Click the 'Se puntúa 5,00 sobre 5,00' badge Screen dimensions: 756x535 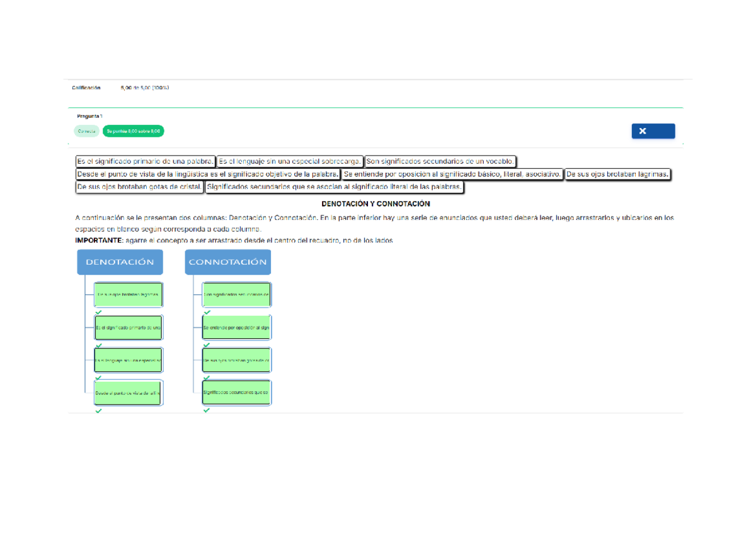click(133, 131)
